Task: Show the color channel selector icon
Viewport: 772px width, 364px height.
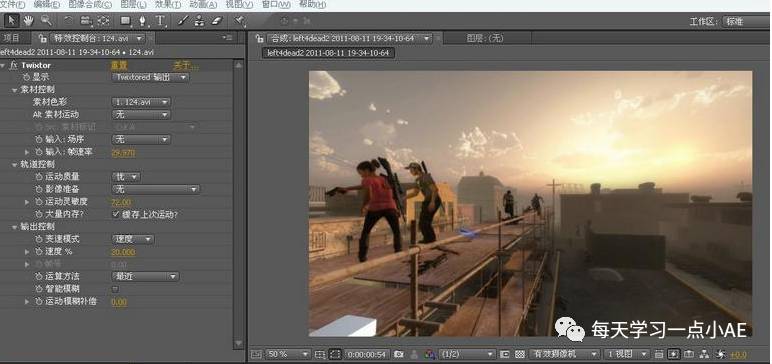Action: [430, 354]
